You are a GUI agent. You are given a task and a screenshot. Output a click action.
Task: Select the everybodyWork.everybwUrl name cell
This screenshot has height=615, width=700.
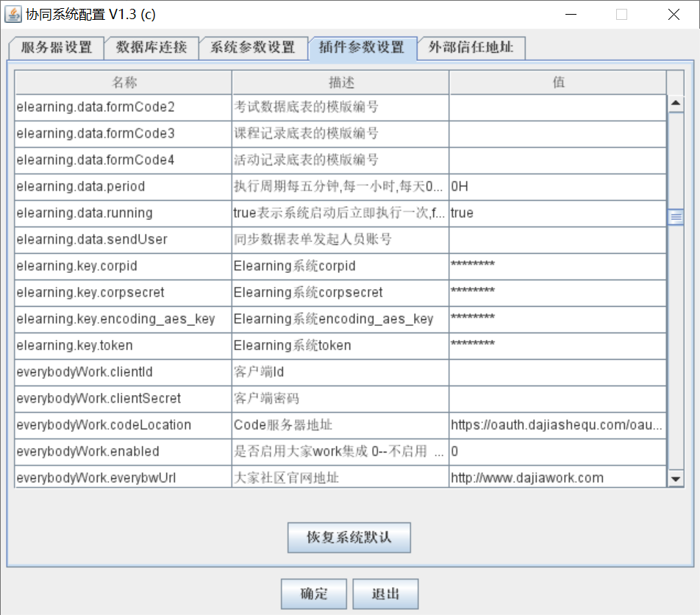click(124, 477)
